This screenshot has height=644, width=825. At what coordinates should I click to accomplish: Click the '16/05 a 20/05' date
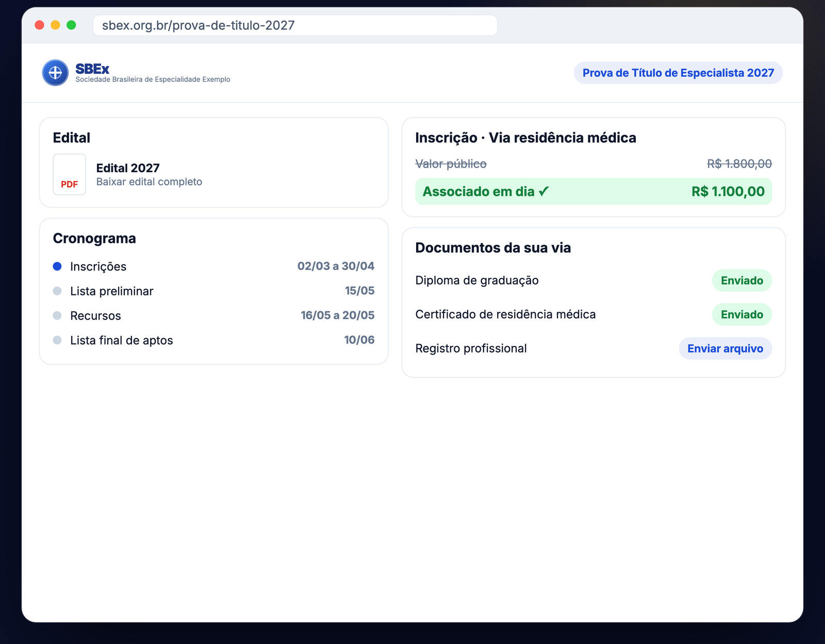[337, 315]
